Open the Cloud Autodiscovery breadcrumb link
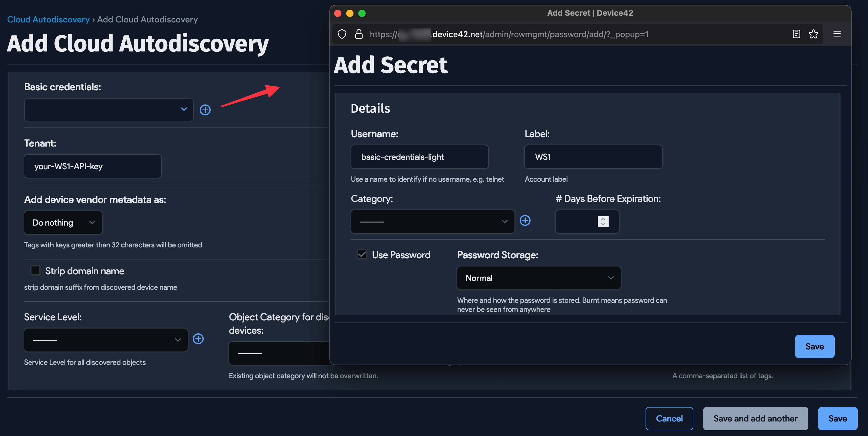Screen dimensions: 868x436 coord(48,19)
